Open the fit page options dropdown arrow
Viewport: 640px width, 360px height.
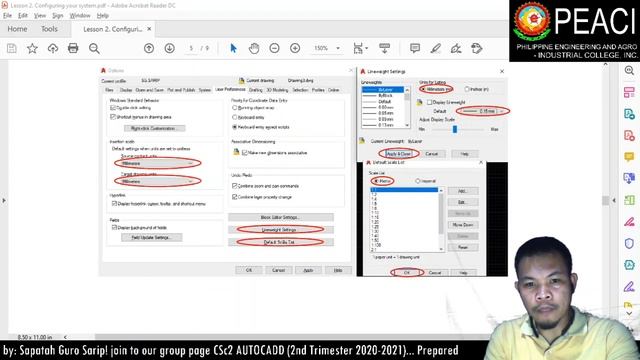[367, 48]
